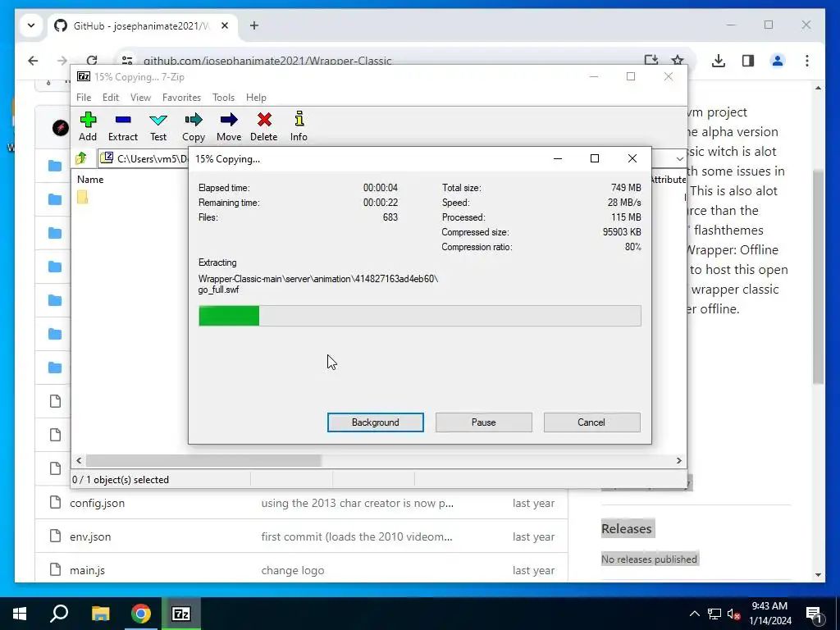Bookmark this page with the star icon

point(678,61)
